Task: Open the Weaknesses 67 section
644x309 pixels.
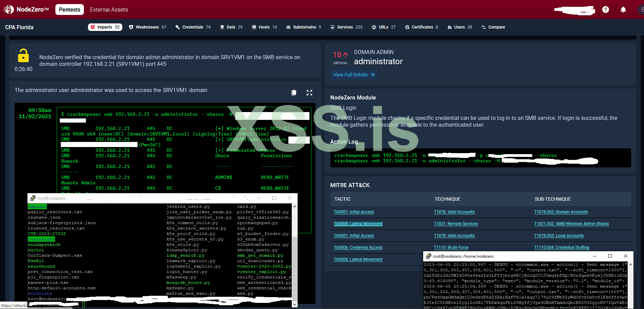Action: [x=147, y=27]
